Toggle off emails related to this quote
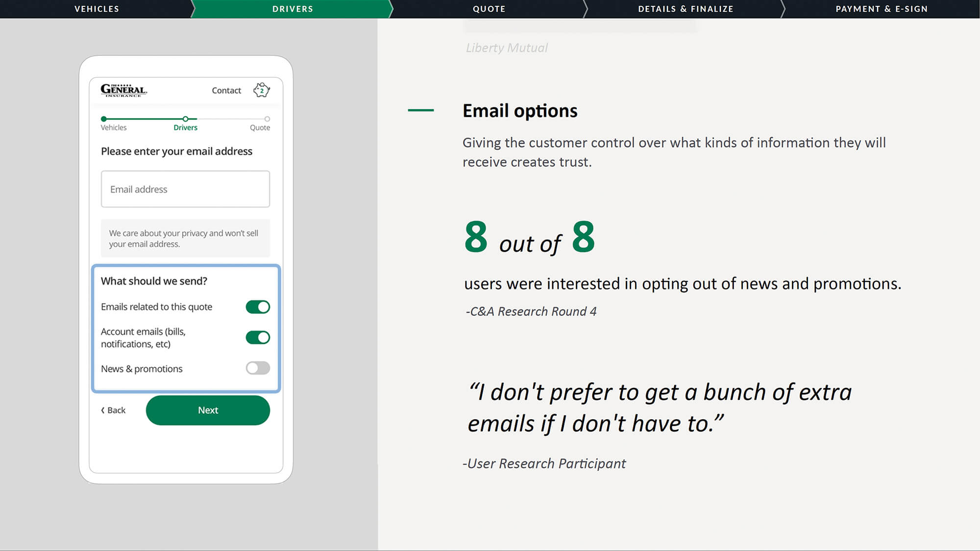The width and height of the screenshot is (980, 551). click(x=258, y=307)
